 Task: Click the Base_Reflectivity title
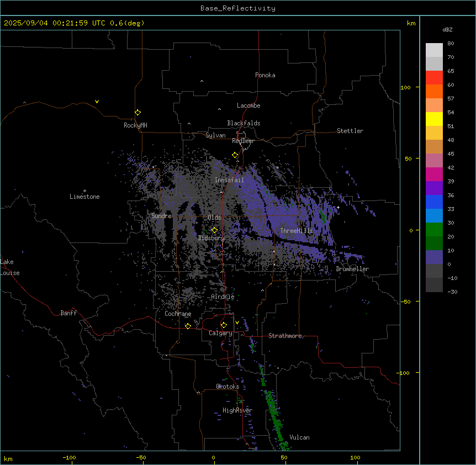(238, 8)
